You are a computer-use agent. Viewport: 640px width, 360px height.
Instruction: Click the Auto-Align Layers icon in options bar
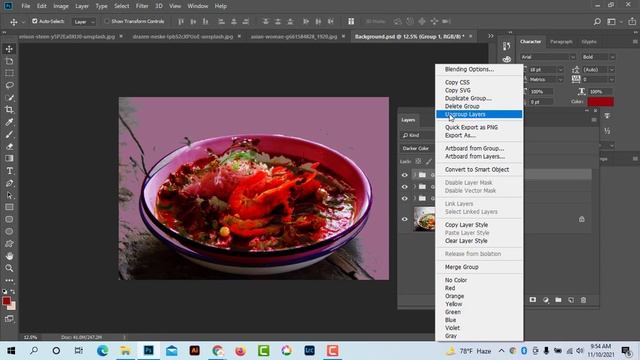point(351,21)
